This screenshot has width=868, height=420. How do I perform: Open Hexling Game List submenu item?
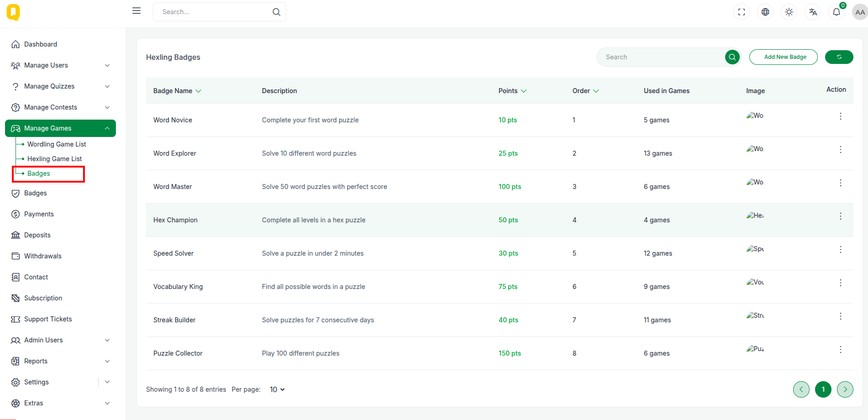coord(54,159)
